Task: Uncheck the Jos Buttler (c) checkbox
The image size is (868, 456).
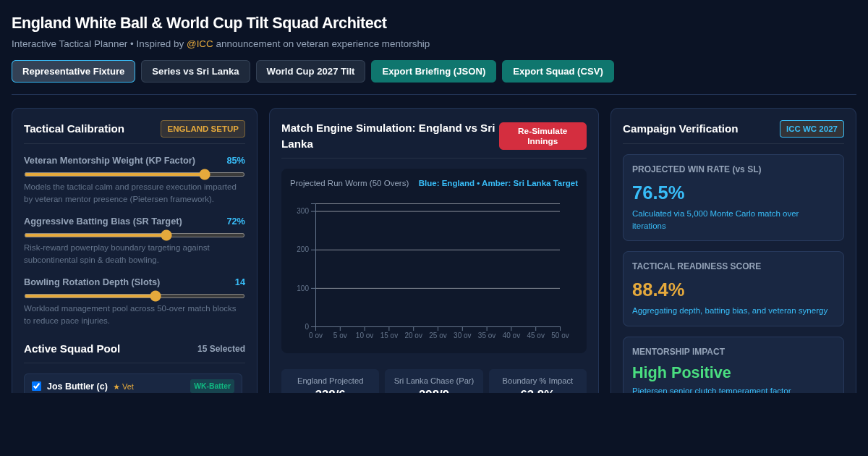Action: click(x=37, y=387)
